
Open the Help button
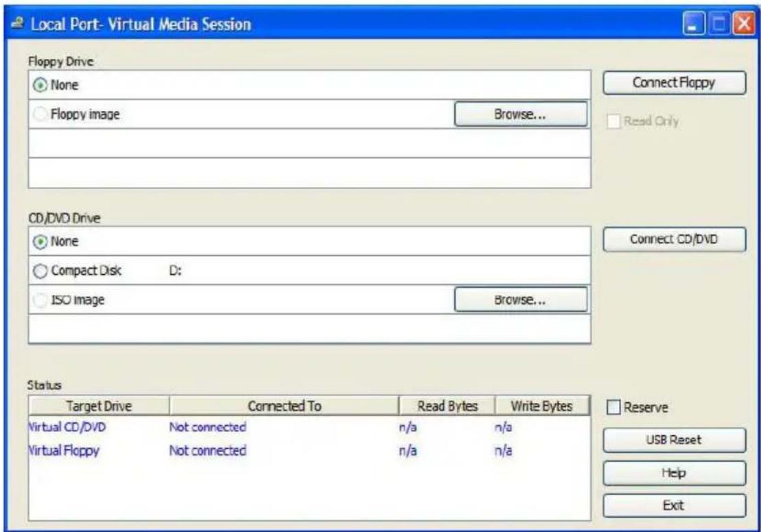click(x=674, y=473)
